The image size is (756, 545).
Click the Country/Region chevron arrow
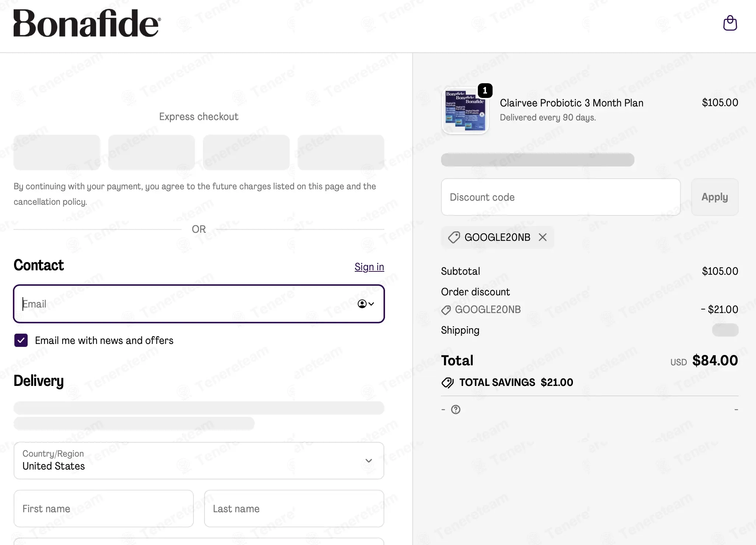click(368, 461)
